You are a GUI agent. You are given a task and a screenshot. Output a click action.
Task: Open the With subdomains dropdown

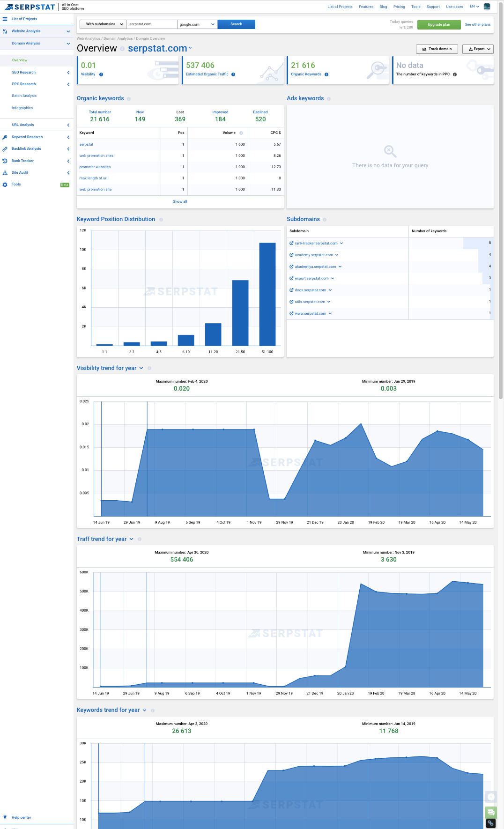click(103, 24)
